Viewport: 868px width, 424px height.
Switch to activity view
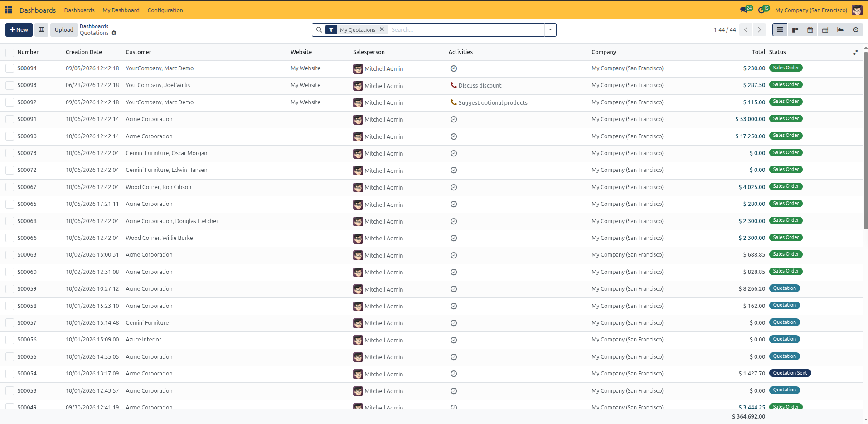pyautogui.click(x=856, y=30)
